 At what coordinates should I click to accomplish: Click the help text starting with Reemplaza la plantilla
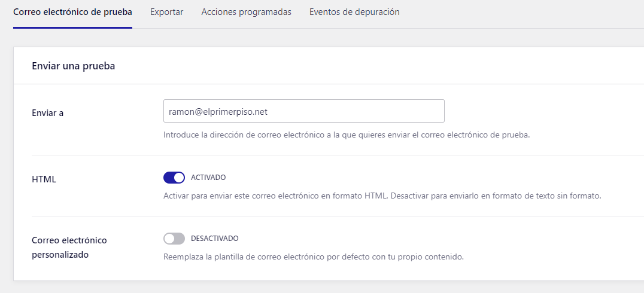click(x=314, y=257)
